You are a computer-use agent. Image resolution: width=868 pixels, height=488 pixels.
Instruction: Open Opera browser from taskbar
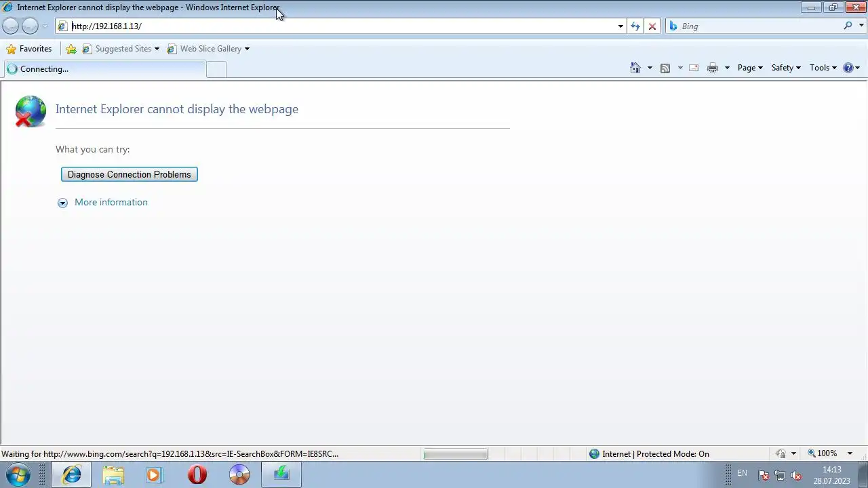pyautogui.click(x=197, y=474)
